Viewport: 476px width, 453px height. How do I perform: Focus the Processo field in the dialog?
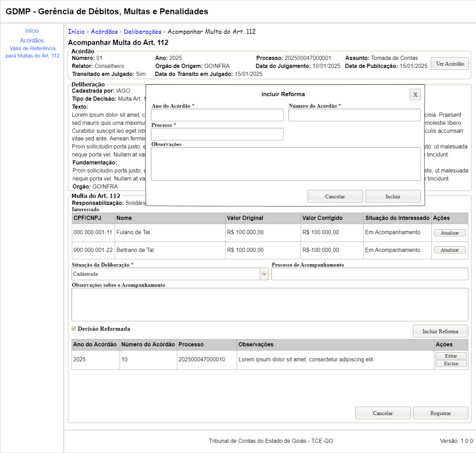[x=217, y=134]
